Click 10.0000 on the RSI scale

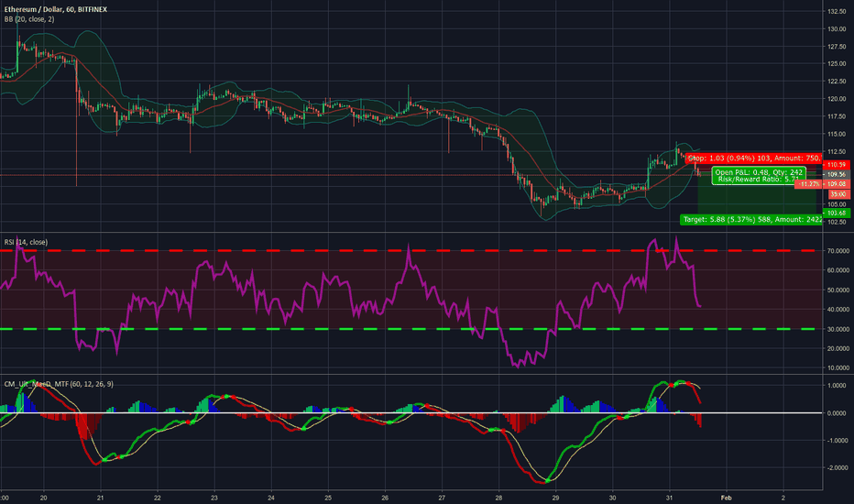pos(838,367)
